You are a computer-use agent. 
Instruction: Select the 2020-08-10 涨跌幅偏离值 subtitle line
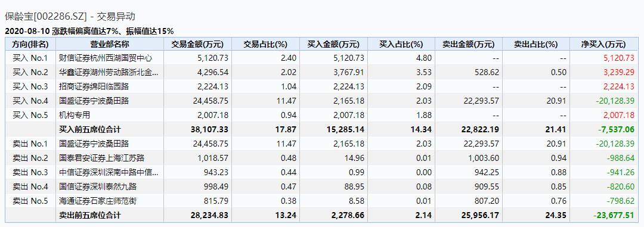pyautogui.click(x=89, y=31)
